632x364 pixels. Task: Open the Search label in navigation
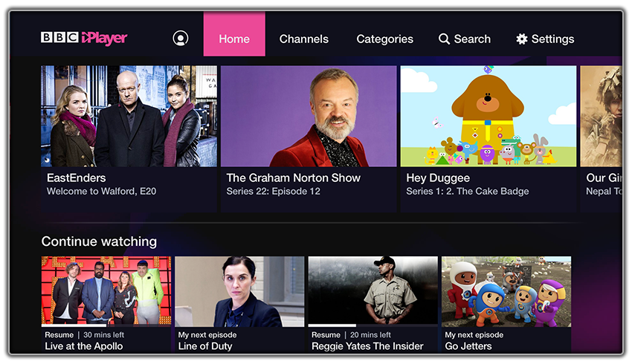tap(472, 39)
